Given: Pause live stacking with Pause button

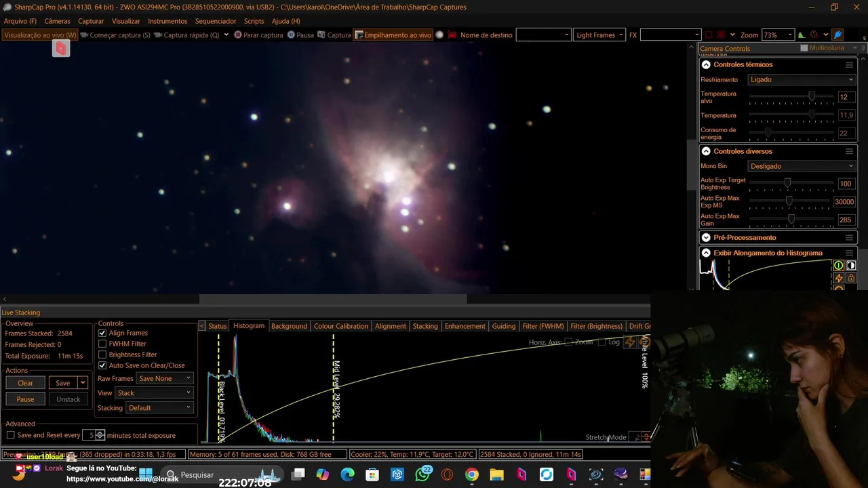Looking at the screenshot, I should (25, 399).
